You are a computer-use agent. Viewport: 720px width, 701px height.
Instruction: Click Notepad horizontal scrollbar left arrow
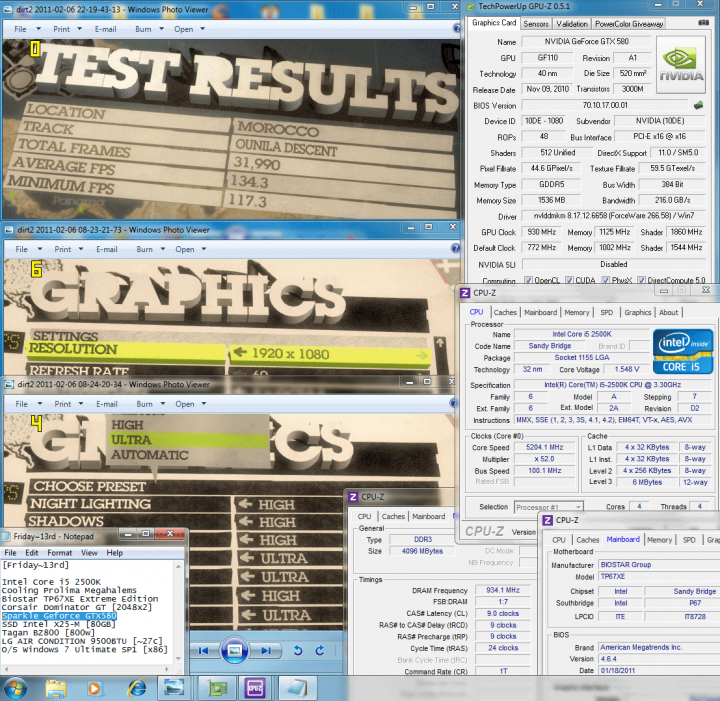coord(5,669)
